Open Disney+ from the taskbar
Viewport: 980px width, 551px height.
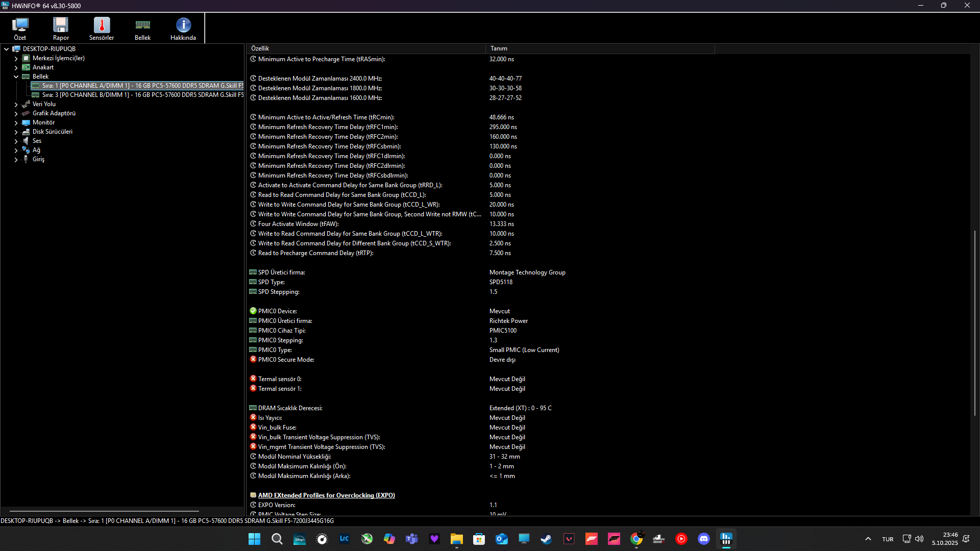click(300, 539)
